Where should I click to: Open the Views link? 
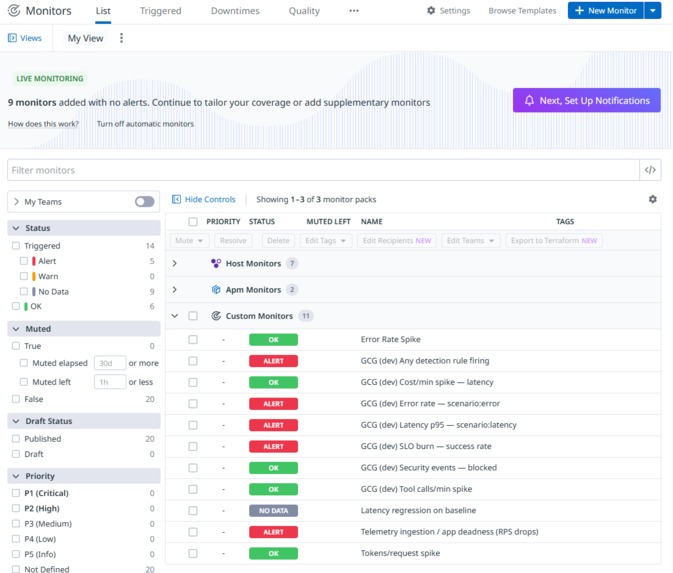click(30, 38)
